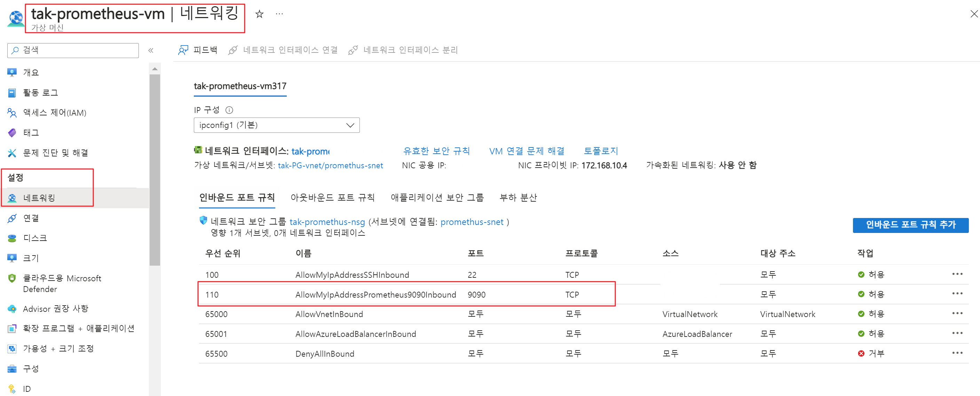
Task: Open 디스크 in the sidebar
Action: (x=34, y=238)
